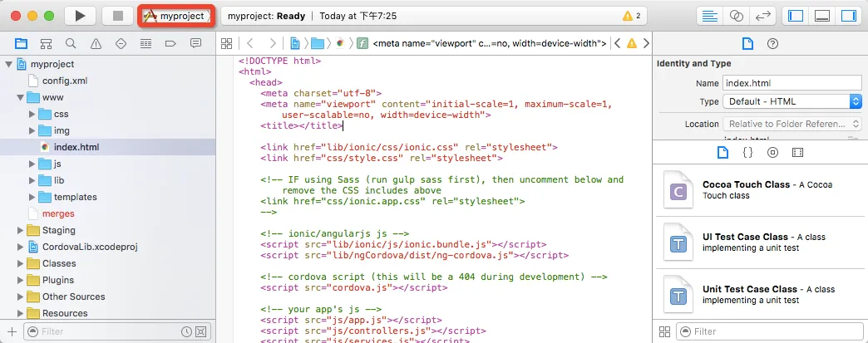
Task: Jump to next issue arrow
Action: point(645,43)
